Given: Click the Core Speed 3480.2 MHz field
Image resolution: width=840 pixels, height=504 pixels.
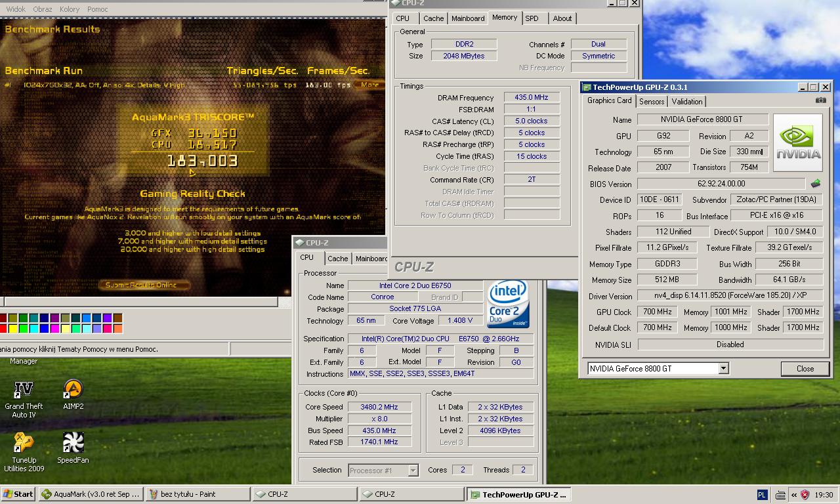Looking at the screenshot, I should click(x=379, y=407).
